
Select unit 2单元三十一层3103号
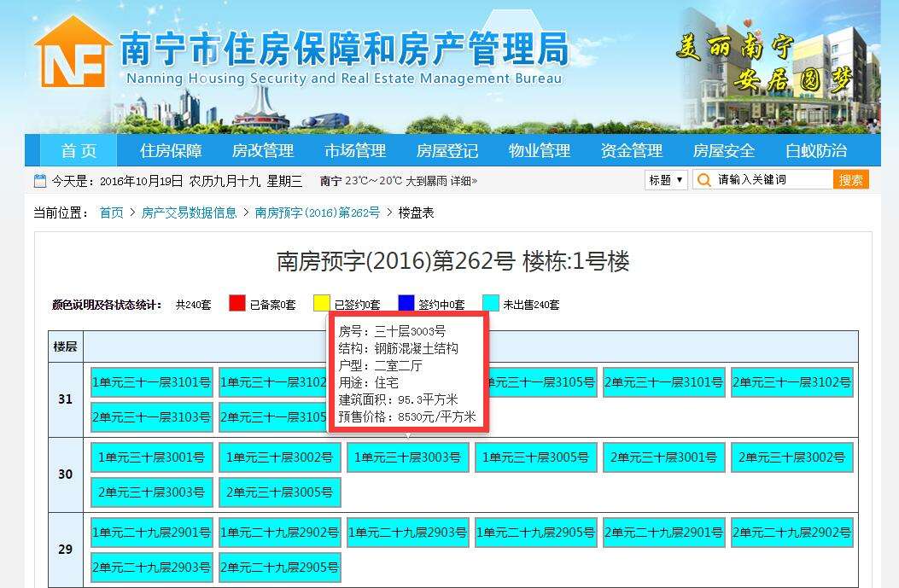tap(152, 417)
